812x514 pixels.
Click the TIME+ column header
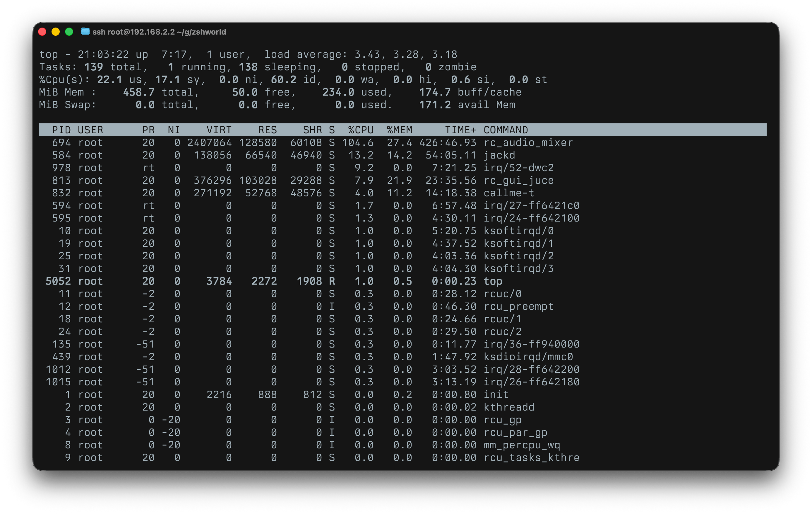point(460,130)
